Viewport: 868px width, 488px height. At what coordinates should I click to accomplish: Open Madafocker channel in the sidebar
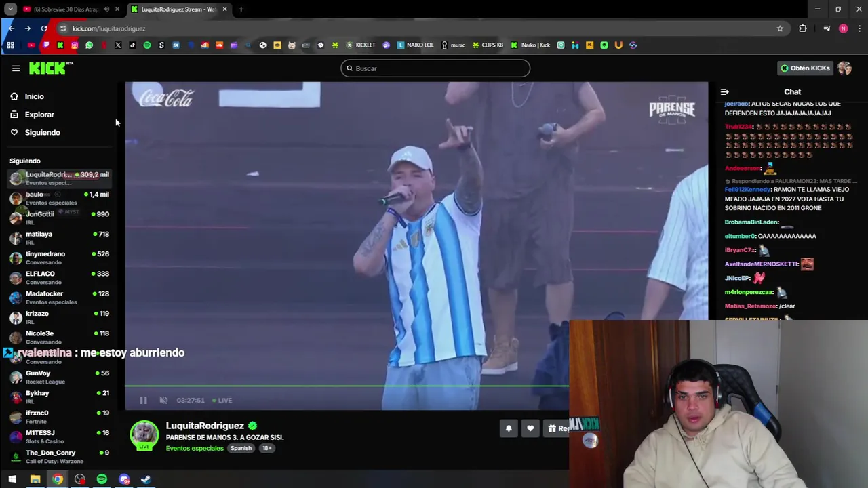(60, 298)
